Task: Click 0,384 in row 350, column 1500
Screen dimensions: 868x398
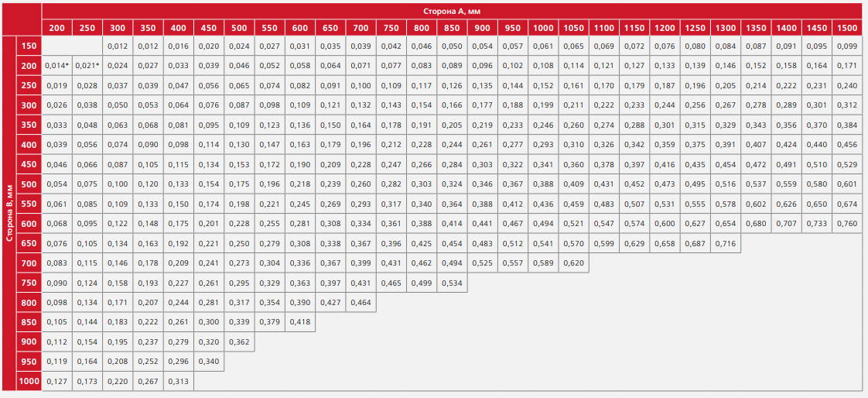Action: pyautogui.click(x=847, y=125)
